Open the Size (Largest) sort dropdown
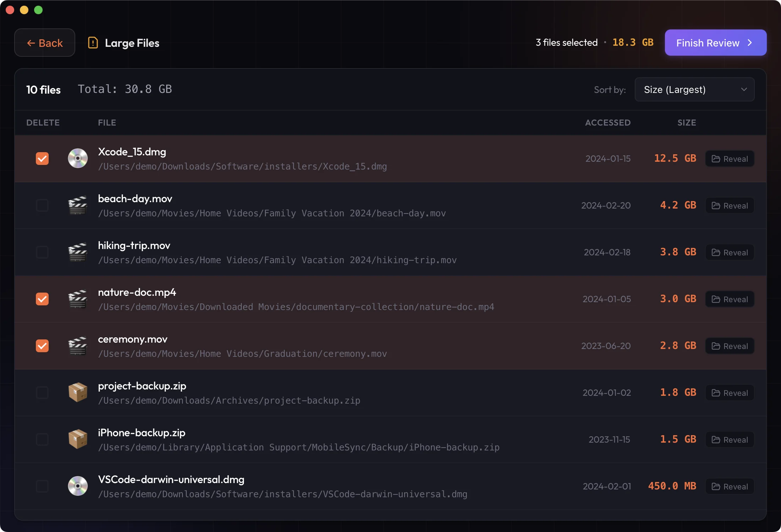This screenshot has height=532, width=781. [694, 89]
